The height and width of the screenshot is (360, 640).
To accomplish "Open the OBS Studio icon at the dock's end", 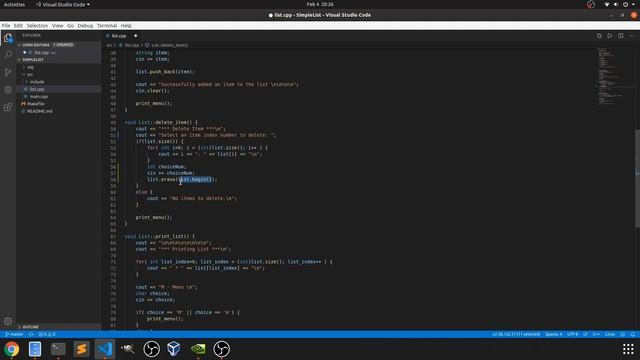I will (222, 349).
